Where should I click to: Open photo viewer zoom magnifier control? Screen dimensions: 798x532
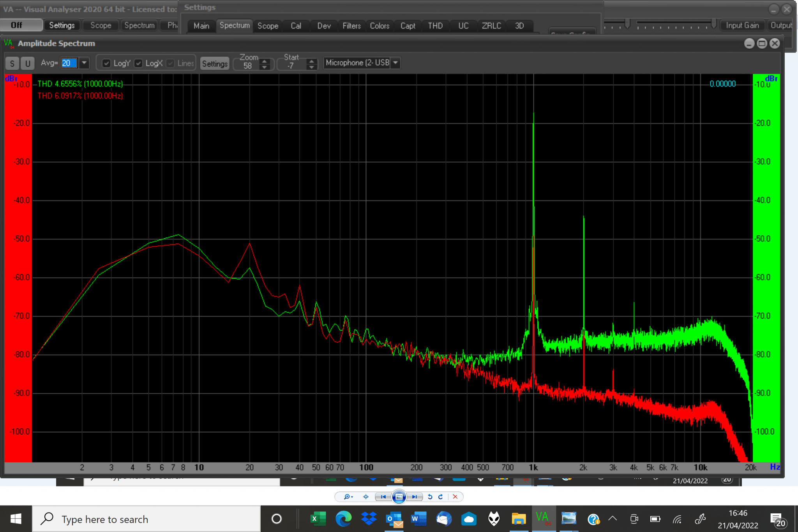coord(348,497)
